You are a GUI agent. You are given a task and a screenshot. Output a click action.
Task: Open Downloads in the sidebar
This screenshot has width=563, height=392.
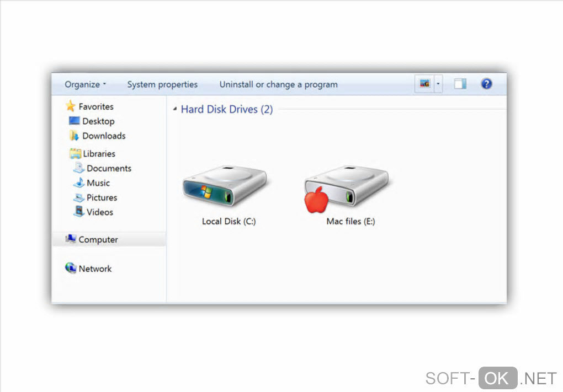pos(104,136)
